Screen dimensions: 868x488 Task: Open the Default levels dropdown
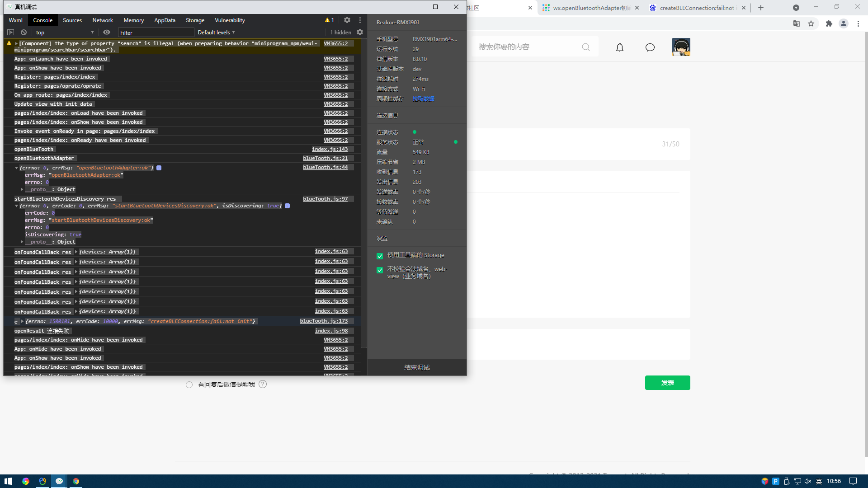coord(216,33)
